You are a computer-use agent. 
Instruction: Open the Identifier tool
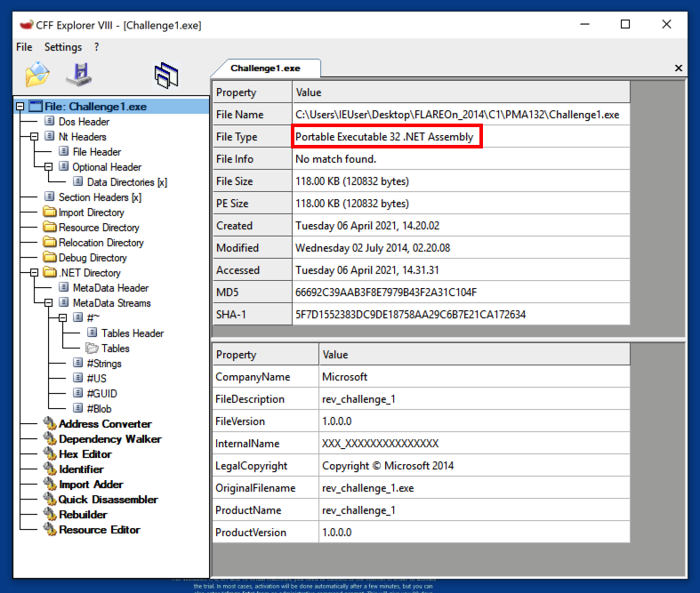(x=81, y=469)
